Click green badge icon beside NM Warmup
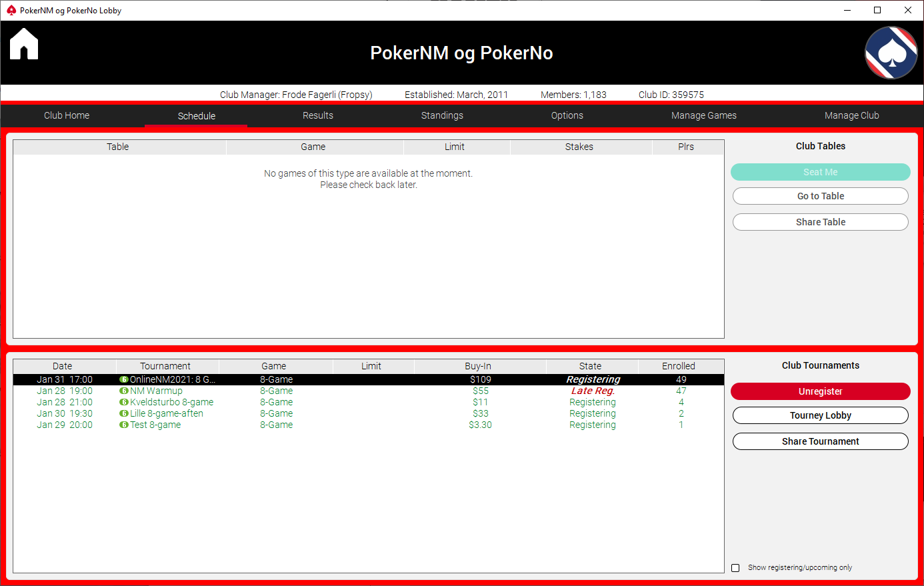 coord(123,391)
